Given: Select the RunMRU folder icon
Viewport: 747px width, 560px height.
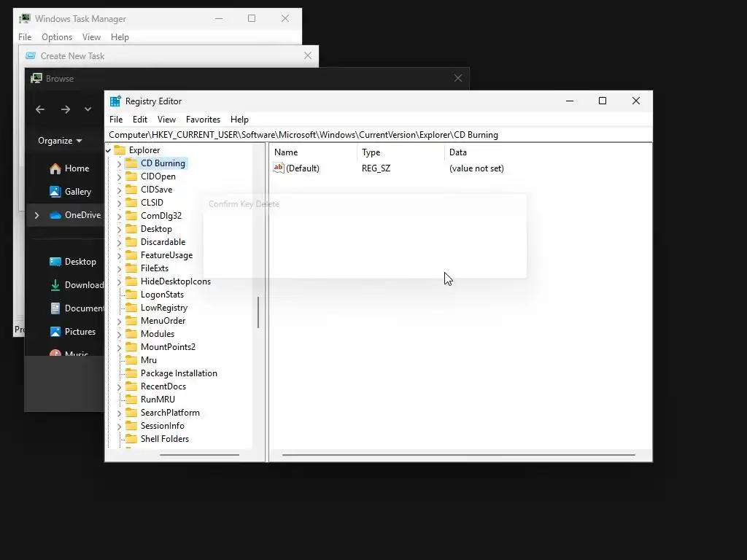Looking at the screenshot, I should [131, 400].
